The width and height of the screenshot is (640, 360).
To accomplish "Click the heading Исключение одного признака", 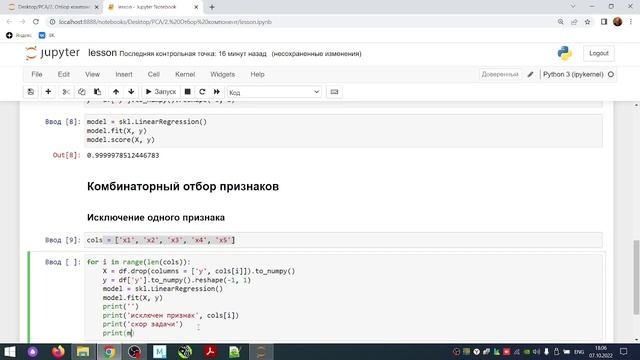I will coord(156,218).
